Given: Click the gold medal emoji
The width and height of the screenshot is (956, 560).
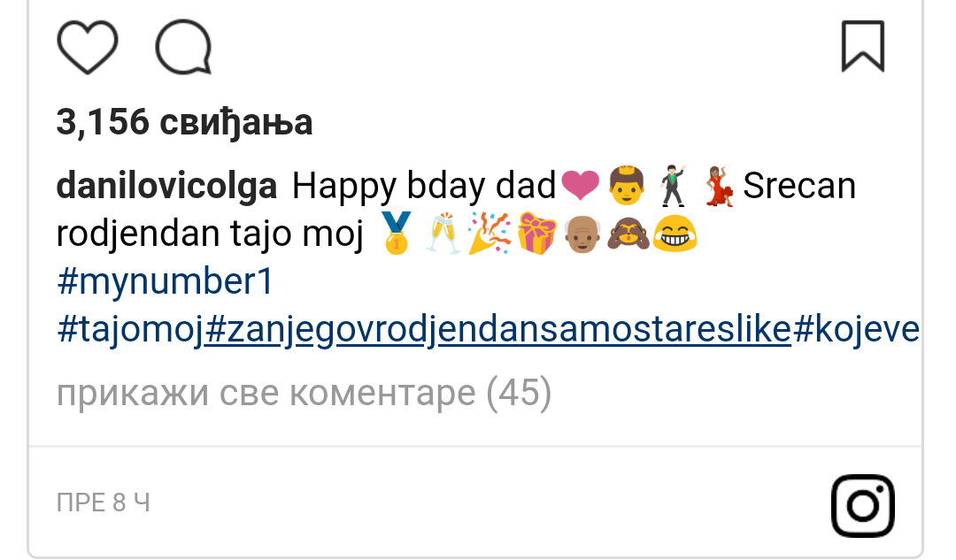Looking at the screenshot, I should tap(397, 234).
